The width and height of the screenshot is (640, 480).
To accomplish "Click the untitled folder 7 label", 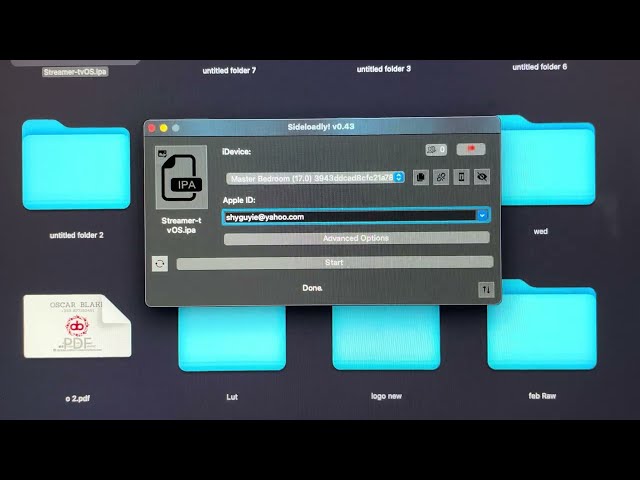I will click(229, 71).
